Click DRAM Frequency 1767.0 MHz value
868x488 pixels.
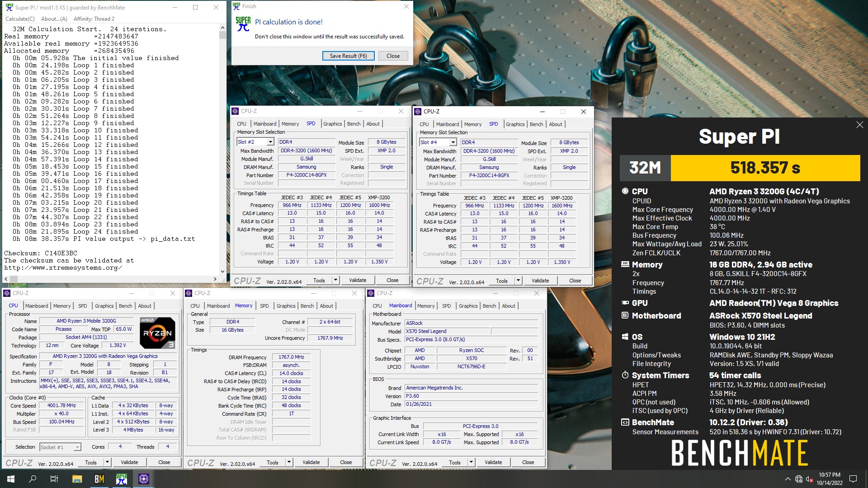pos(291,357)
